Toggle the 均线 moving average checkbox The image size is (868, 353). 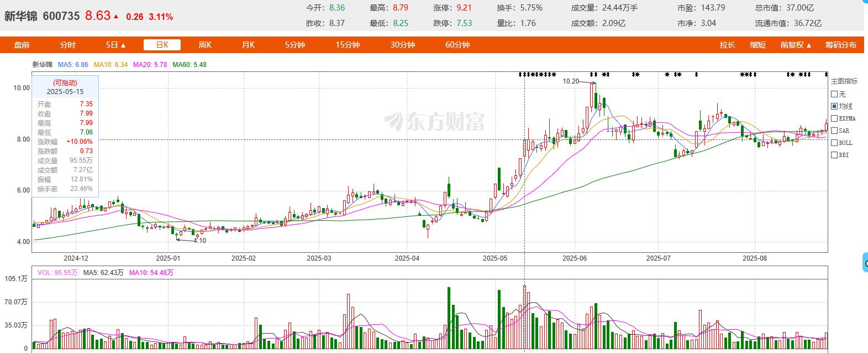coord(834,106)
